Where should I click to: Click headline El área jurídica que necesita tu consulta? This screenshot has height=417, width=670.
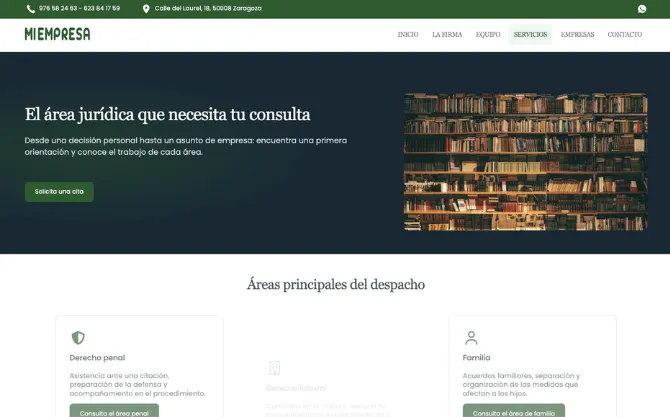168,115
